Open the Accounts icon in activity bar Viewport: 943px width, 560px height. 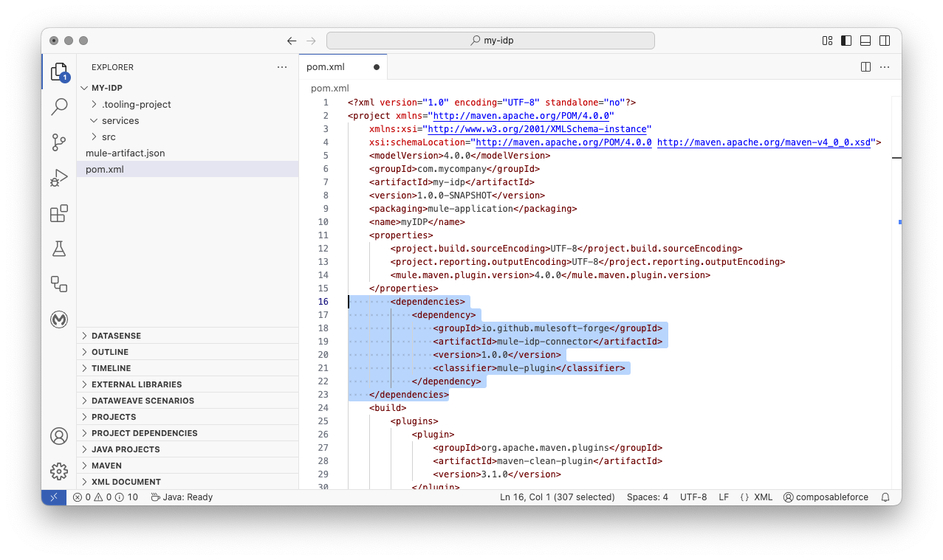(x=58, y=436)
